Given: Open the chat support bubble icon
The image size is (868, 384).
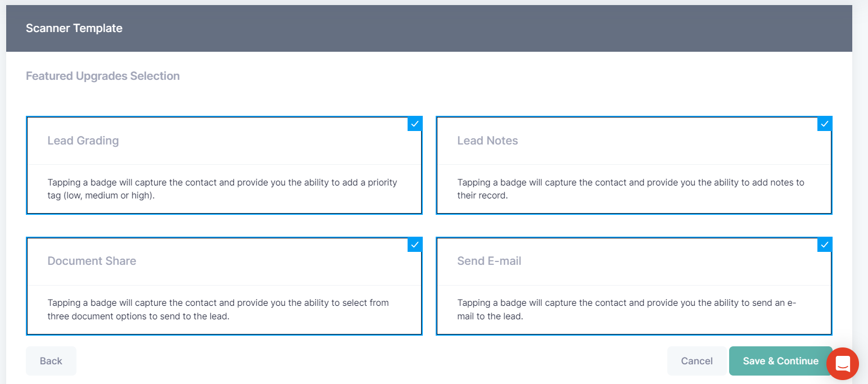Looking at the screenshot, I should point(842,363).
